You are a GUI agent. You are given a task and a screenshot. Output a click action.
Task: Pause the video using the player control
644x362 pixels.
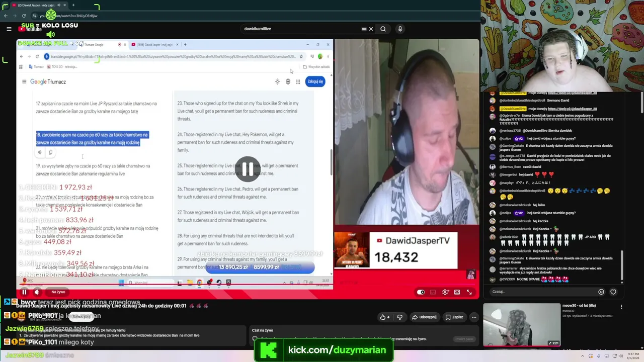[x=24, y=292]
